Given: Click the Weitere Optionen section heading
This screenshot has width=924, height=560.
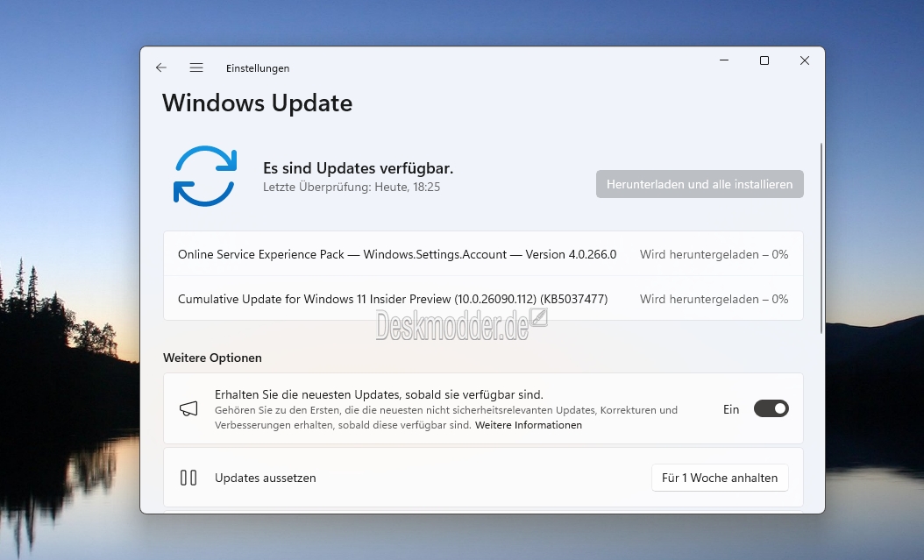Looking at the screenshot, I should (x=212, y=358).
